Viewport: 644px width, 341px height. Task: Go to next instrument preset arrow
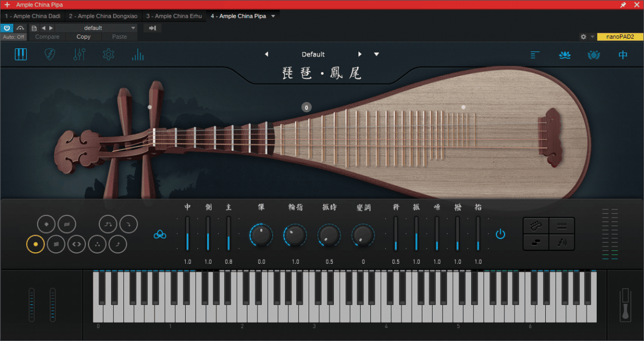360,54
